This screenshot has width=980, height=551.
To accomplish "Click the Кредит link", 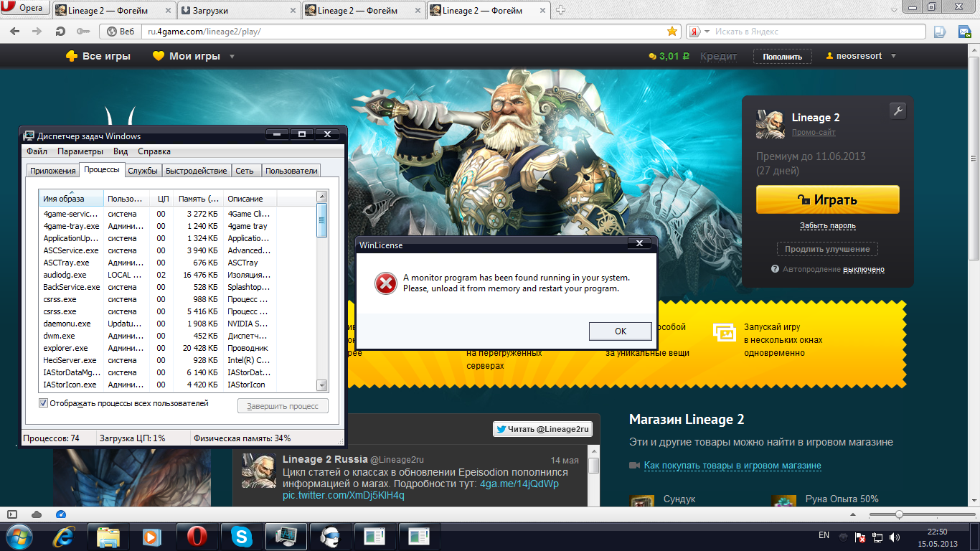I will [718, 56].
